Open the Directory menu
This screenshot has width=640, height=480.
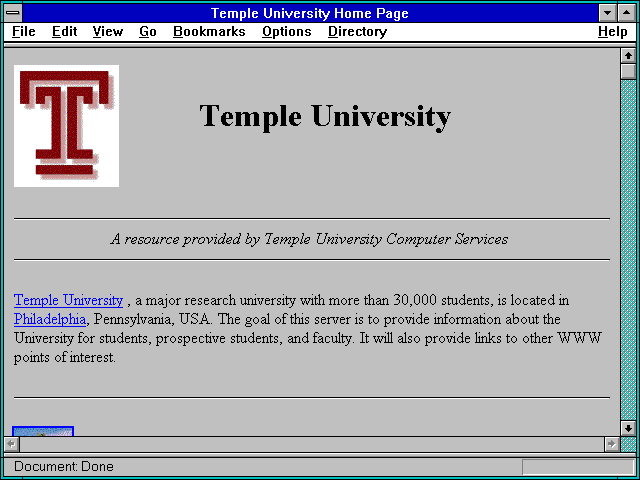point(358,32)
